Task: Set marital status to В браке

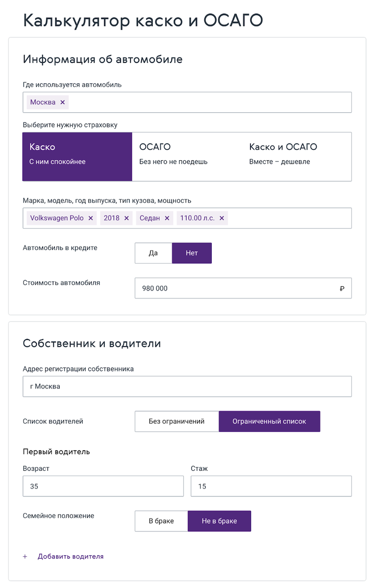Action: (161, 521)
